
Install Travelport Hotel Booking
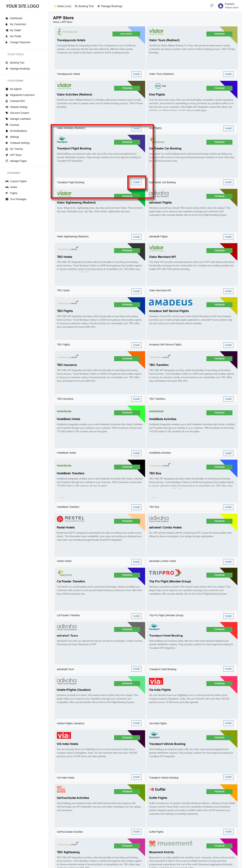pos(228,669)
